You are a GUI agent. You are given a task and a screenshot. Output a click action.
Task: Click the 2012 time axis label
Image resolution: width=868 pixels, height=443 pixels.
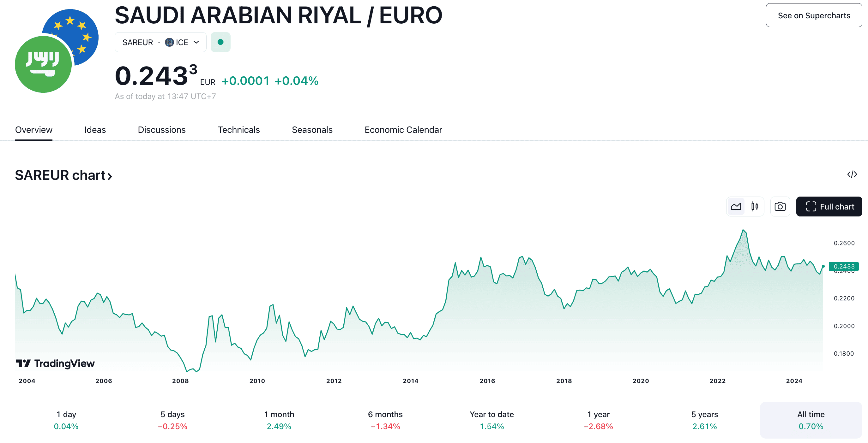click(x=334, y=381)
